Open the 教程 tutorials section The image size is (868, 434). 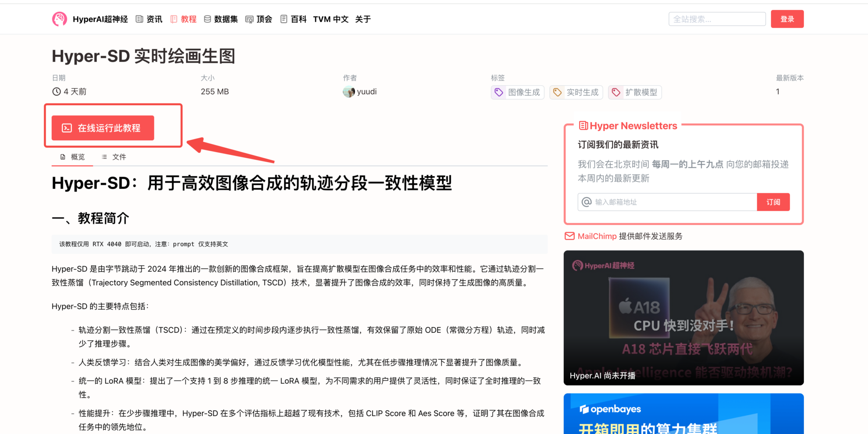click(x=184, y=19)
